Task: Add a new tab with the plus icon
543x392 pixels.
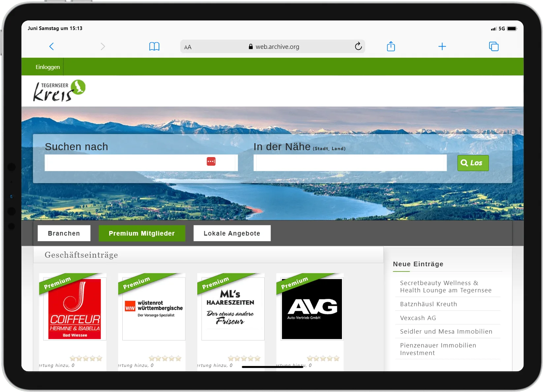Action: point(442,47)
